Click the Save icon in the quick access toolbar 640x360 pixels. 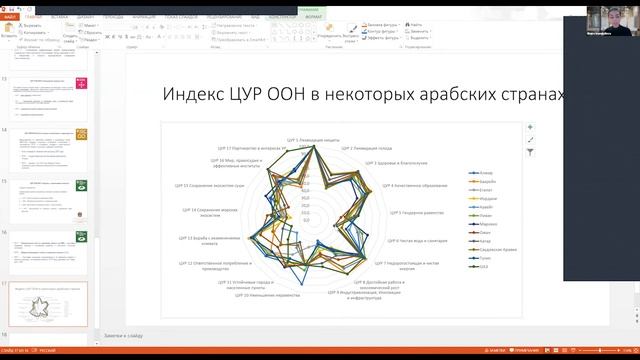coord(12,9)
